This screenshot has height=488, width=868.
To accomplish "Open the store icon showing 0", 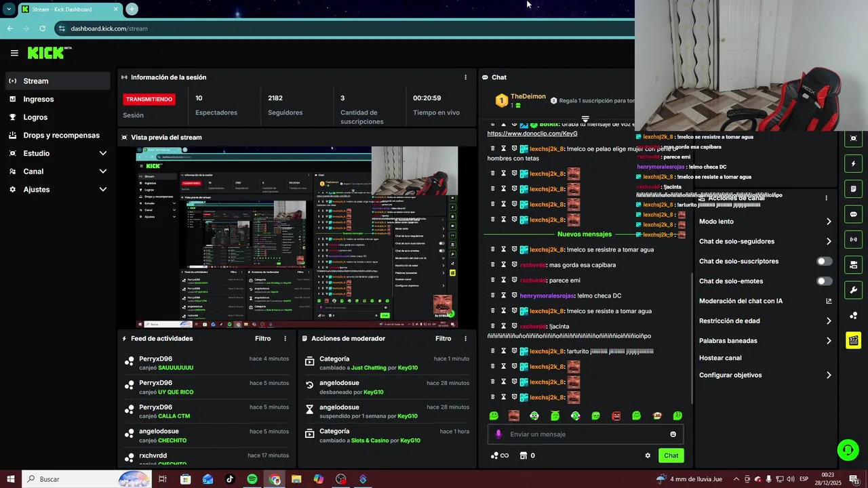I will point(527,455).
